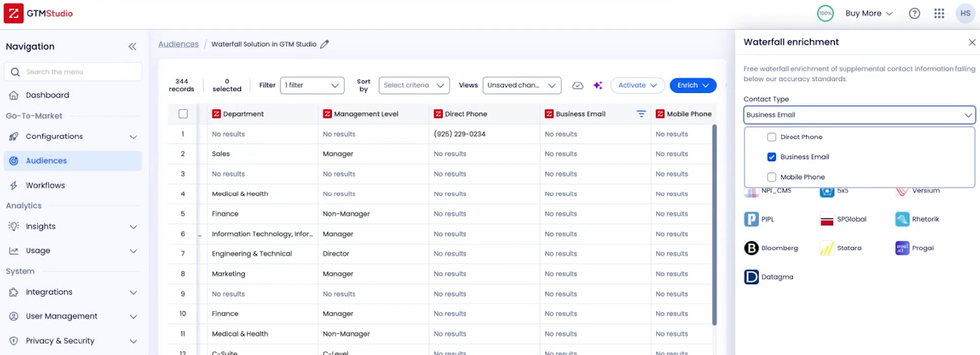
Task: Expand the Usage menu chevron
Action: click(x=133, y=251)
